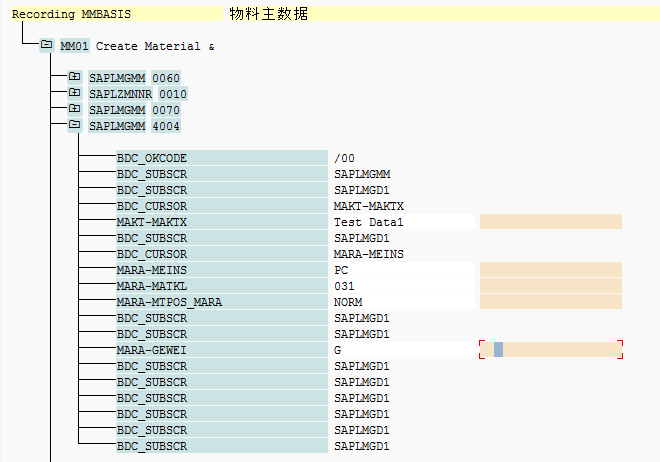Select the BDC_CURSOR row with MARA-MEINS value
The image size is (660, 462).
pos(222,254)
